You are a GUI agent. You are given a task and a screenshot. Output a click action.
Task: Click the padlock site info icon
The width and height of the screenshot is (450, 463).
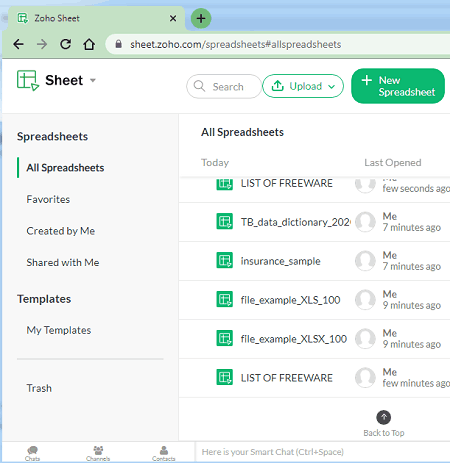(118, 44)
